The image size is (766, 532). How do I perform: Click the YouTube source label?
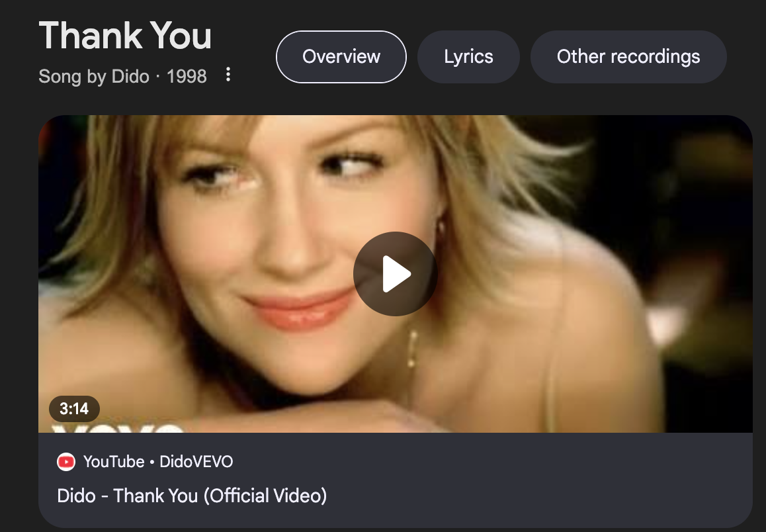coord(114,462)
